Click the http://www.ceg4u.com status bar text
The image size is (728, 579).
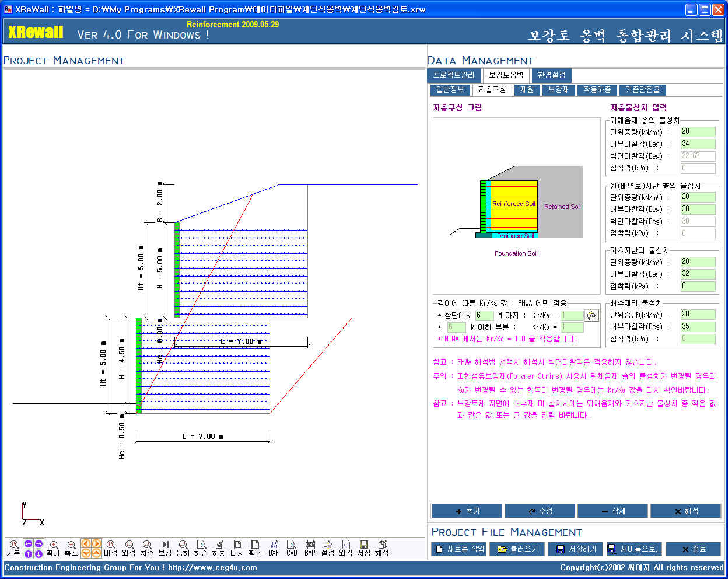coord(212,567)
